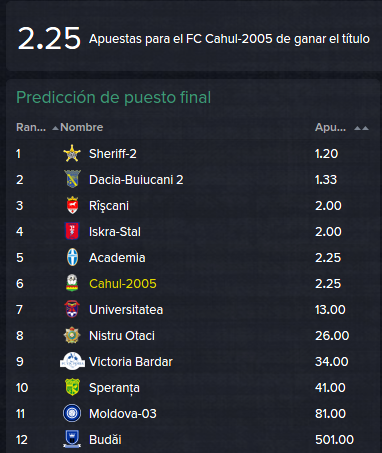Image resolution: width=382 pixels, height=453 pixels.
Task: Click the Predicción de puesto final heading
Action: (114, 98)
